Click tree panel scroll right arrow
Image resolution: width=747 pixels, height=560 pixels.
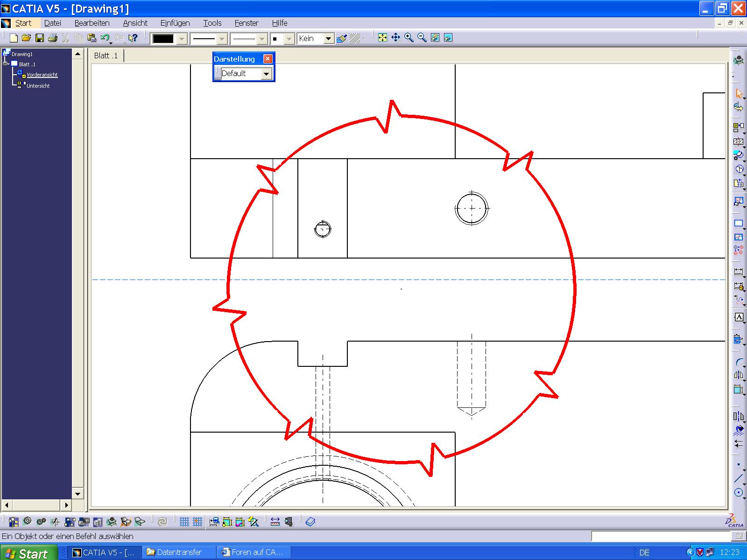coord(67,505)
